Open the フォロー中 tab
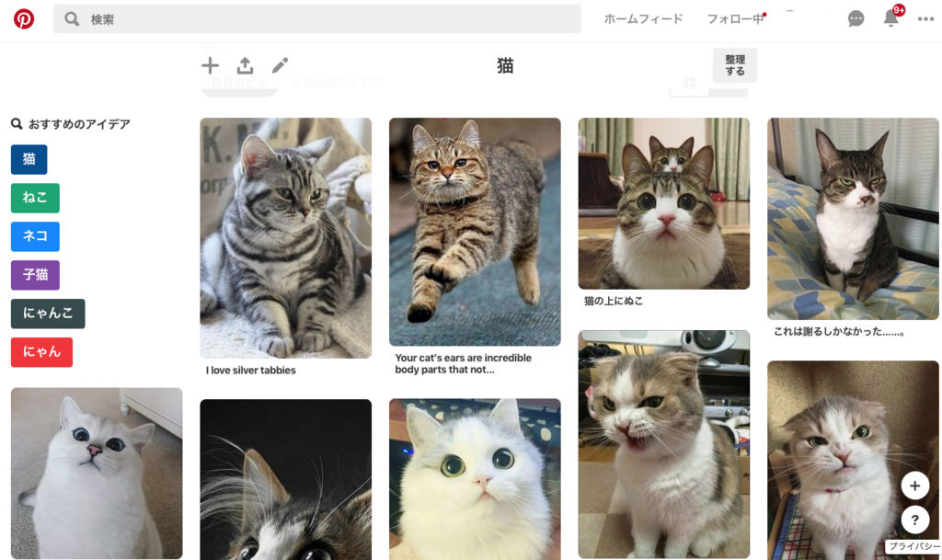942x560 pixels. pos(735,19)
